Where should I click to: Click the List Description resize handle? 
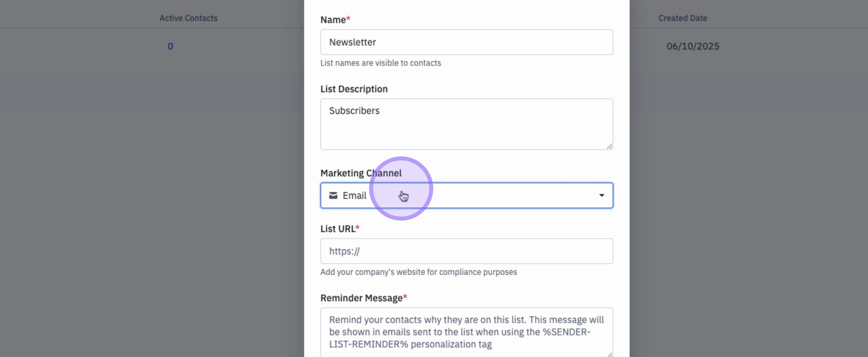pyautogui.click(x=609, y=146)
